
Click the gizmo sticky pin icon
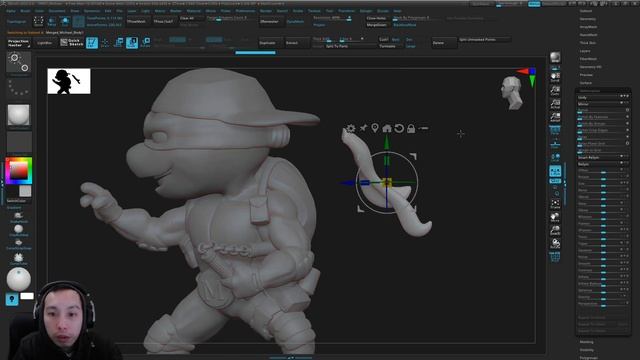pos(363,128)
